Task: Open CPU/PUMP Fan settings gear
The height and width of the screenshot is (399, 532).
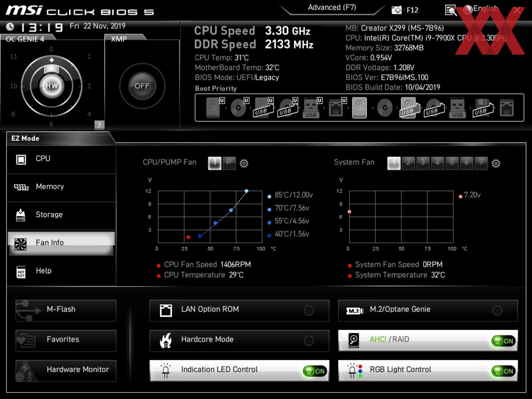Action: pos(244,163)
